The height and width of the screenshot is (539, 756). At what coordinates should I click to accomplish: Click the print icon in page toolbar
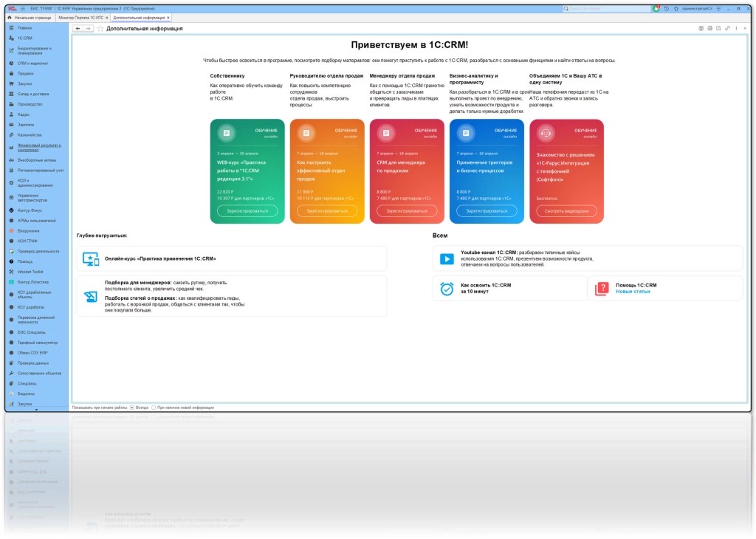(x=709, y=29)
